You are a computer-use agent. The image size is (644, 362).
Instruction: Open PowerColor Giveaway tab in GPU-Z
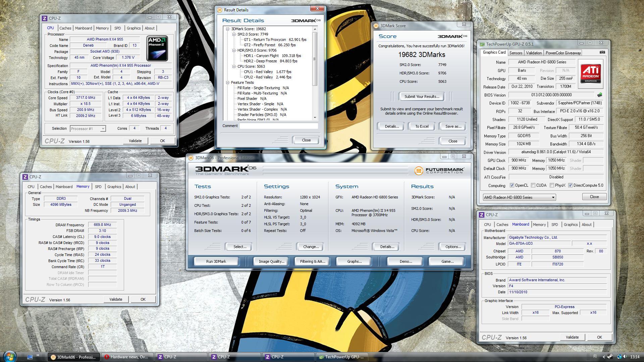tap(563, 53)
